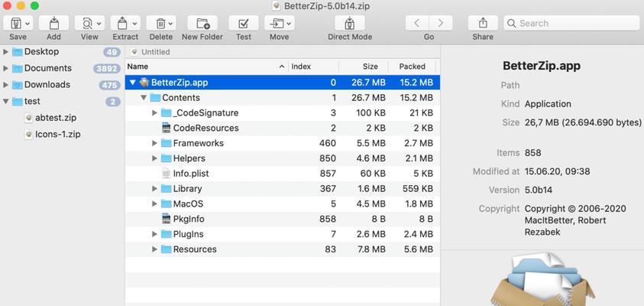Expand the Frameworks folder
The width and height of the screenshot is (644, 306).
(x=155, y=143)
